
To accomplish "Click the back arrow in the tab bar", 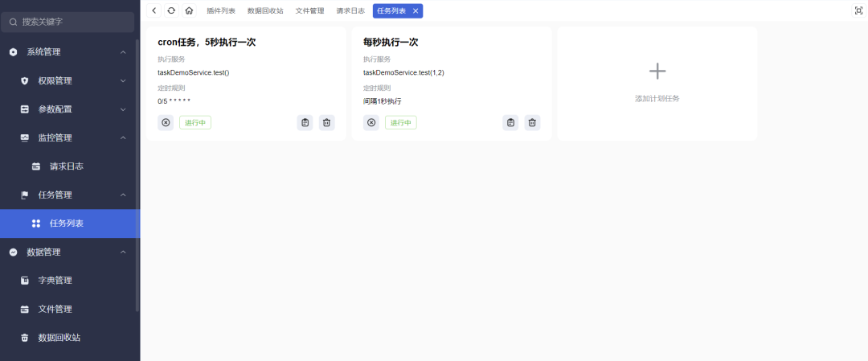I will (x=154, y=10).
